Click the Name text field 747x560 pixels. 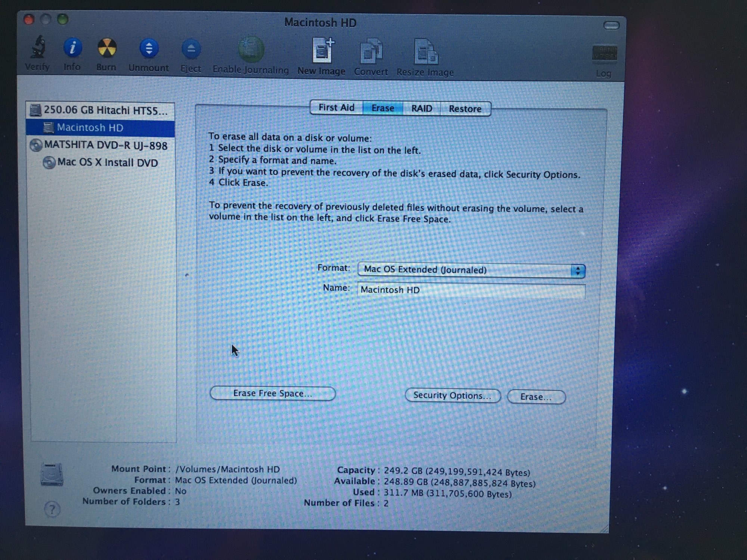pyautogui.click(x=471, y=290)
